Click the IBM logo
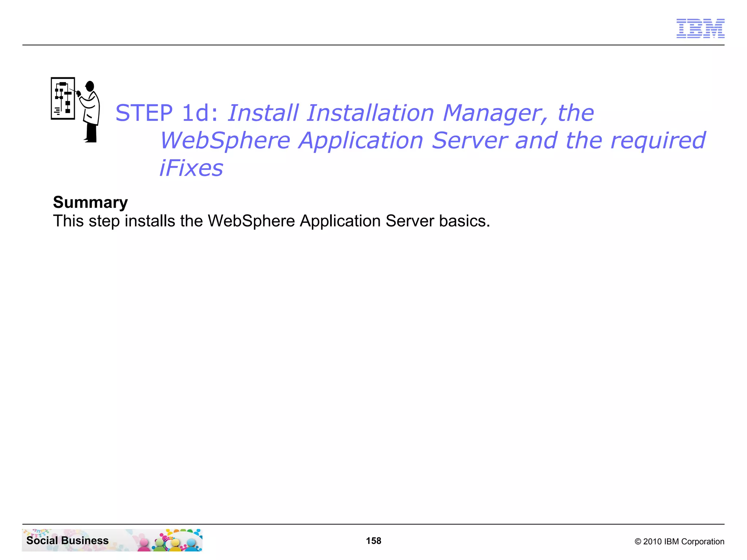Image resolution: width=747 pixels, height=560 pixels. point(700,28)
